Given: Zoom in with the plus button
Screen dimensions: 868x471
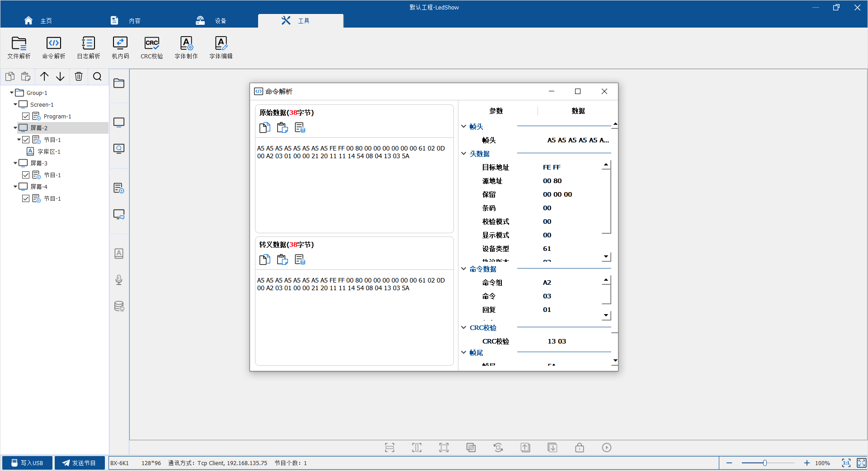Looking at the screenshot, I should coord(807,463).
